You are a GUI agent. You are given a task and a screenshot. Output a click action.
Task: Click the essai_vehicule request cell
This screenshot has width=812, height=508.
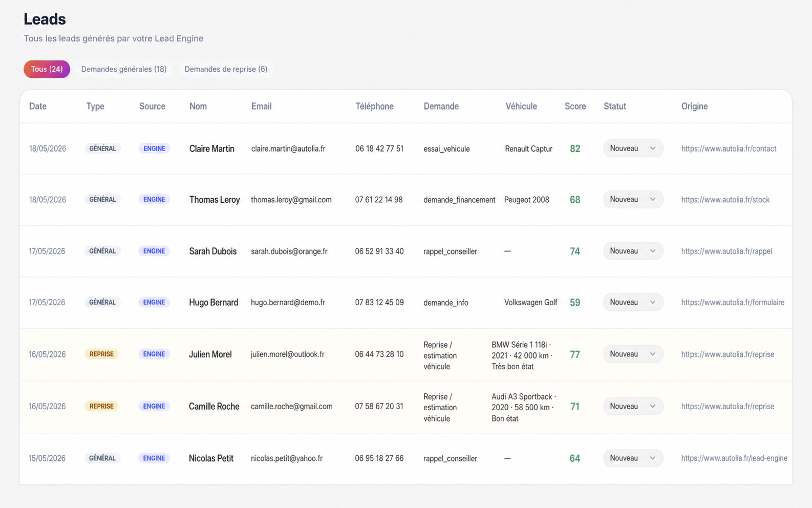click(x=446, y=149)
